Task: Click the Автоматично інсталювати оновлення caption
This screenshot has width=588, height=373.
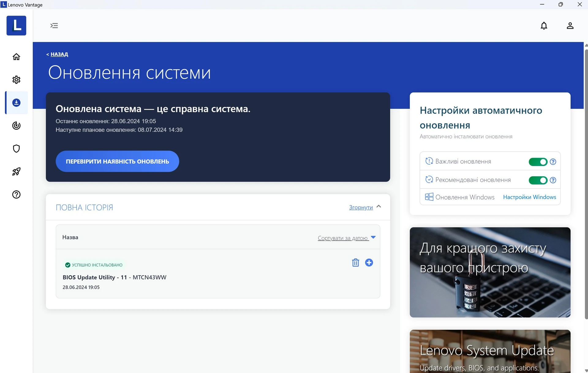Action: pyautogui.click(x=466, y=137)
